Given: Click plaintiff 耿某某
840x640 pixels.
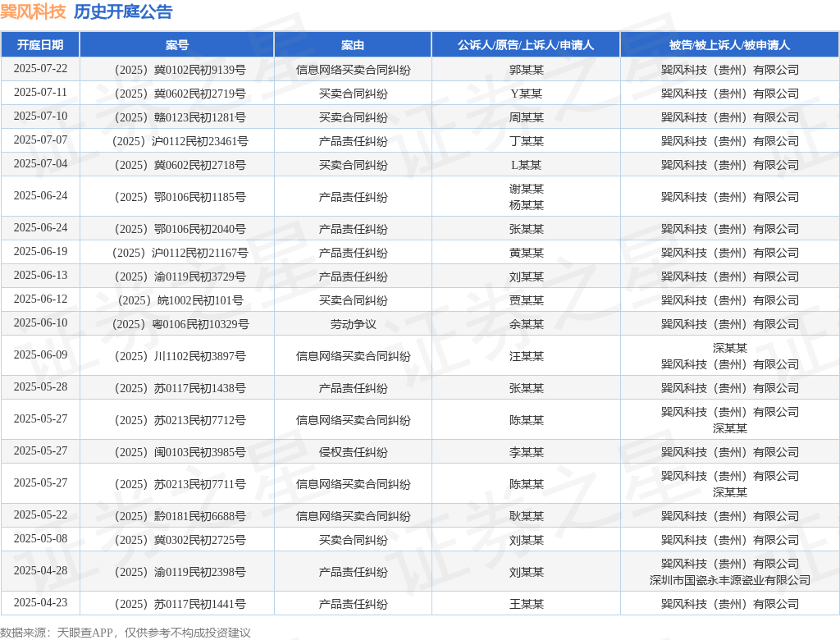Looking at the screenshot, I should coord(526,517).
